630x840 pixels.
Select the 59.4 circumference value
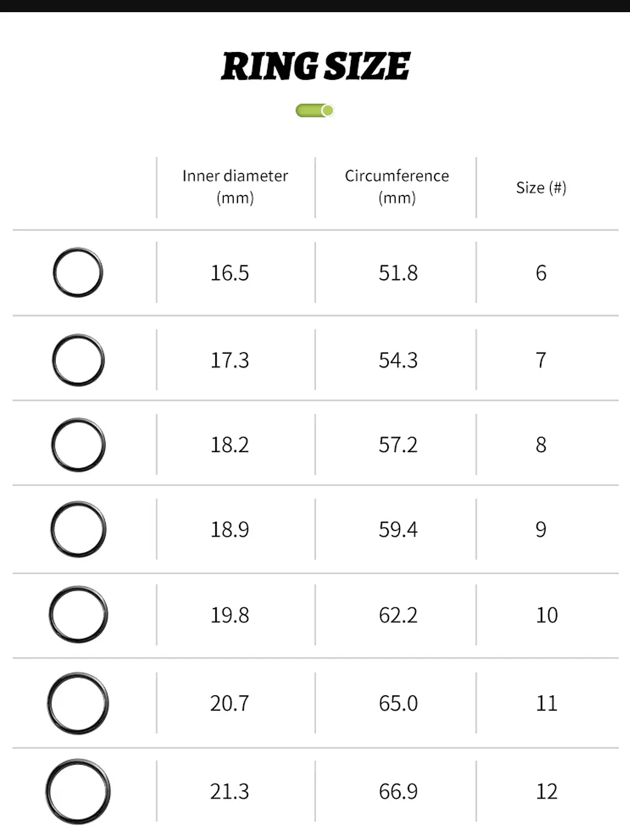click(x=398, y=529)
